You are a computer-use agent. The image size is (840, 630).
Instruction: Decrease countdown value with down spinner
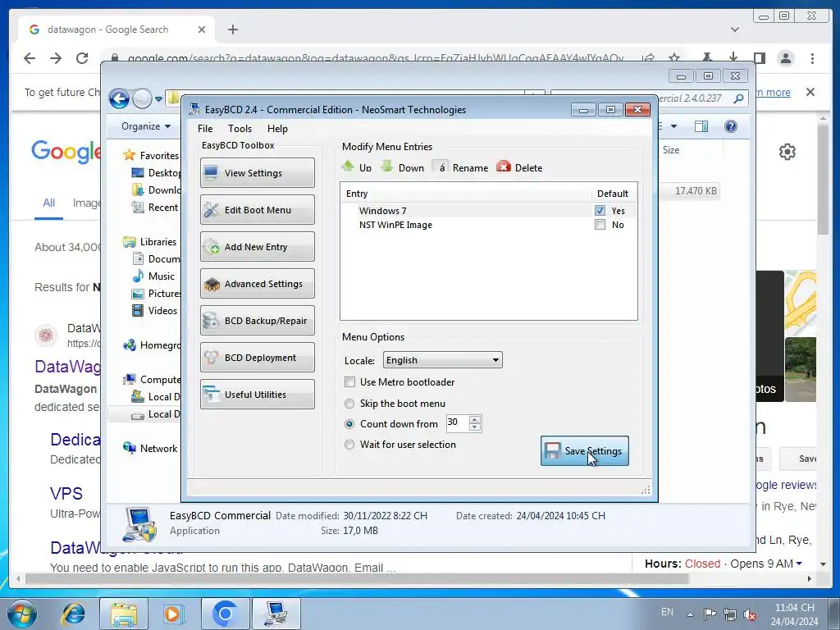[475, 427]
